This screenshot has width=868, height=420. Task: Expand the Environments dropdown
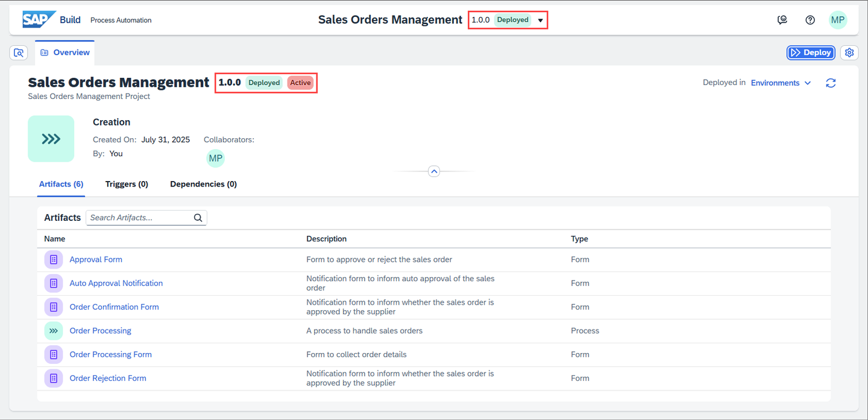[781, 83]
